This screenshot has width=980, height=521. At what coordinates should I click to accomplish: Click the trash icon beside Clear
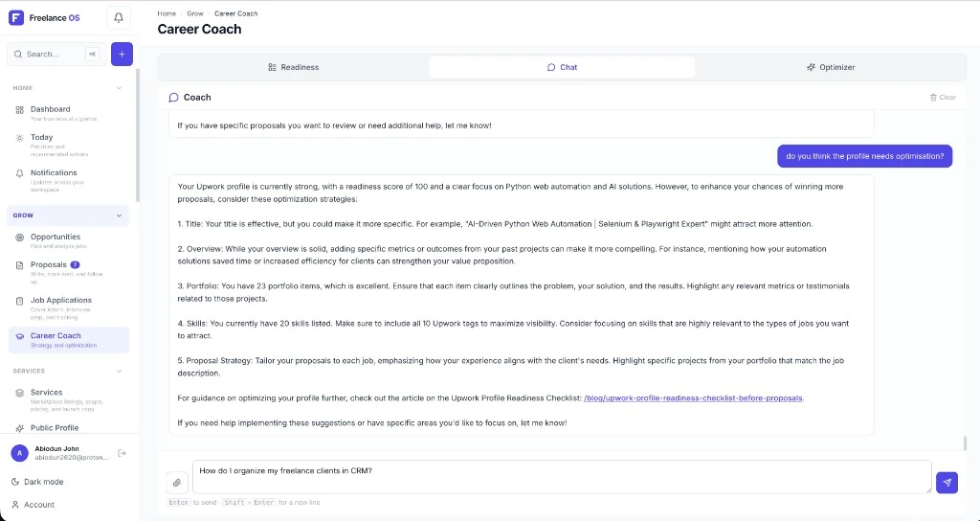tap(933, 97)
